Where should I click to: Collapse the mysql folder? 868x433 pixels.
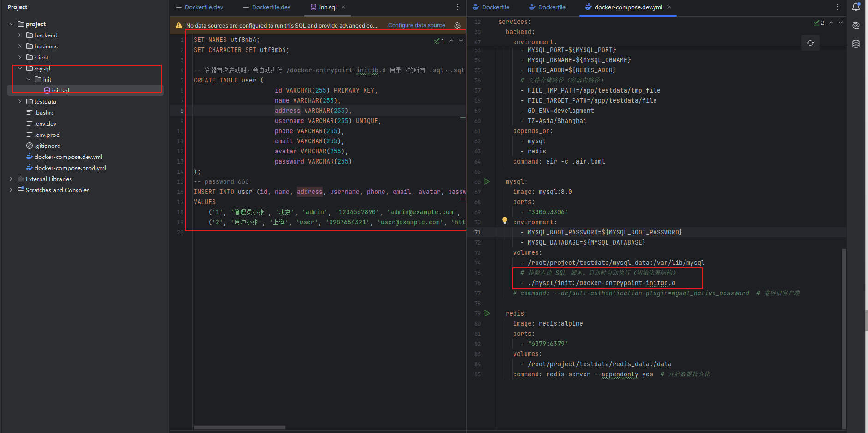pos(20,68)
